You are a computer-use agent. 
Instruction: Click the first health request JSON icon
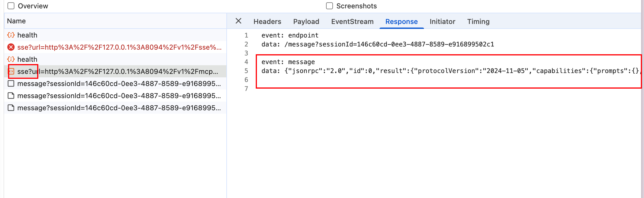11,35
